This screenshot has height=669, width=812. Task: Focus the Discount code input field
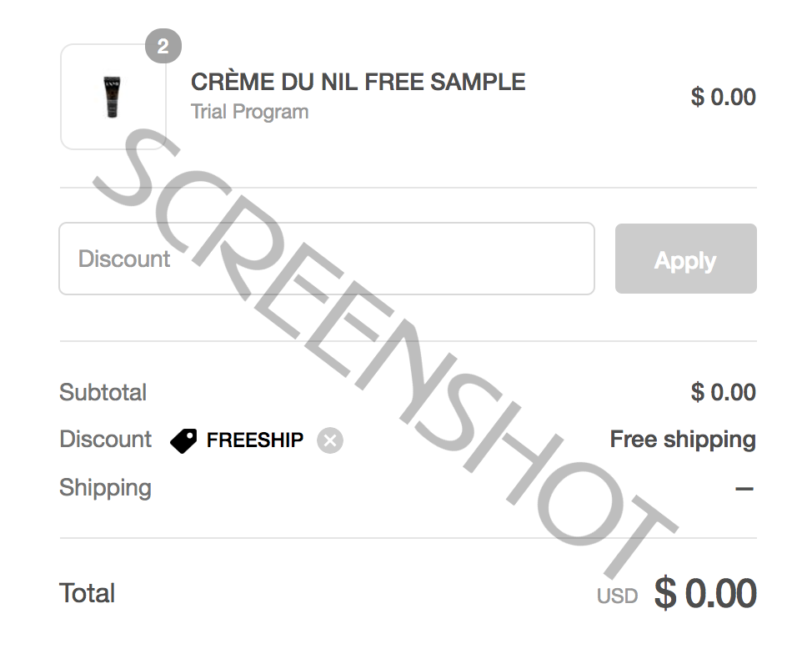pos(327,259)
